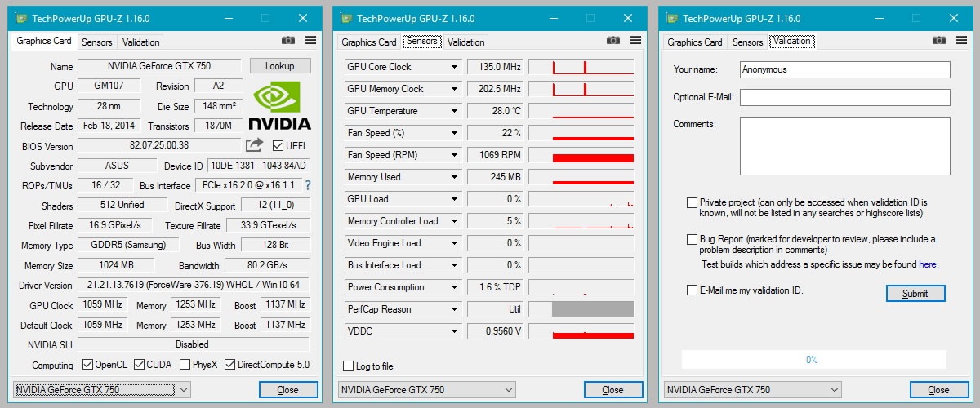Click the BIOS share/export arrow icon
This screenshot has width=980, height=408.
click(x=255, y=145)
